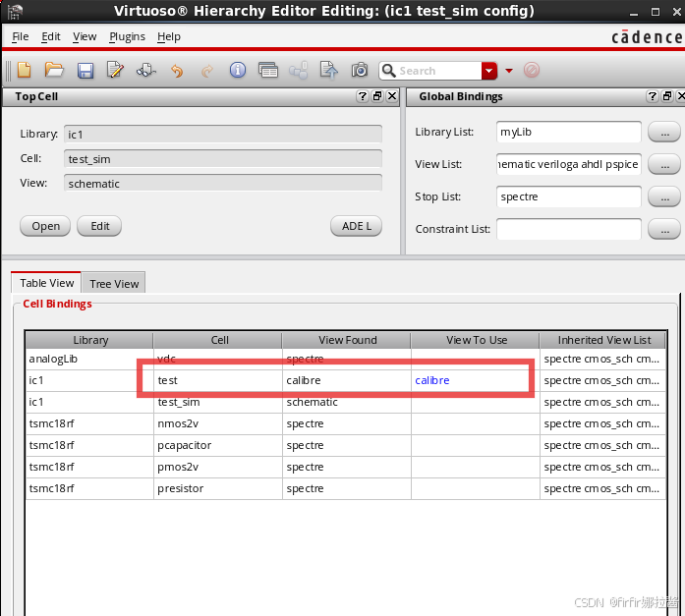Image resolution: width=685 pixels, height=616 pixels.
Task: Open the View menu
Action: 85,36
